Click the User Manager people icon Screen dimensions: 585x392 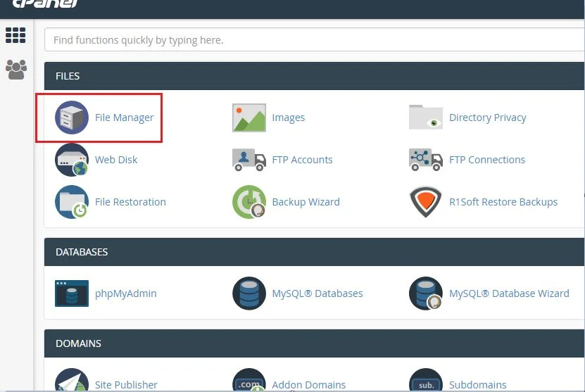[x=16, y=70]
